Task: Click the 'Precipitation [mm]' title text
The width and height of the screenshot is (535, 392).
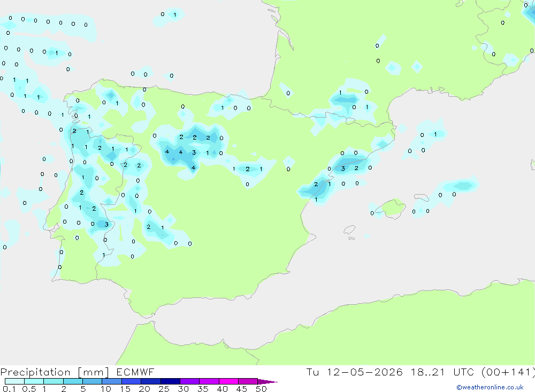Action: tap(55, 372)
